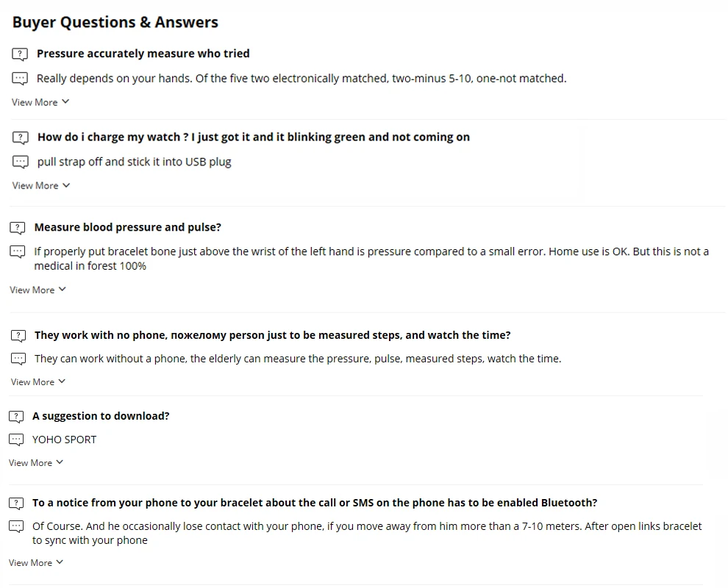This screenshot has width=728, height=588.
Task: Click answer icon beside 'pull strap off and stick'
Action: pos(21,162)
